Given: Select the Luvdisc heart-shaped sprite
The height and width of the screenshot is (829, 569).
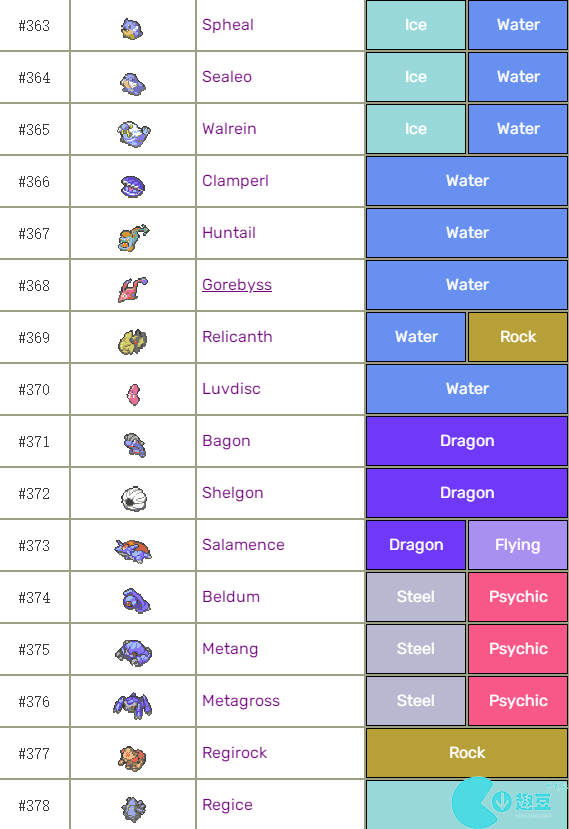Looking at the screenshot, I should pos(134,394).
